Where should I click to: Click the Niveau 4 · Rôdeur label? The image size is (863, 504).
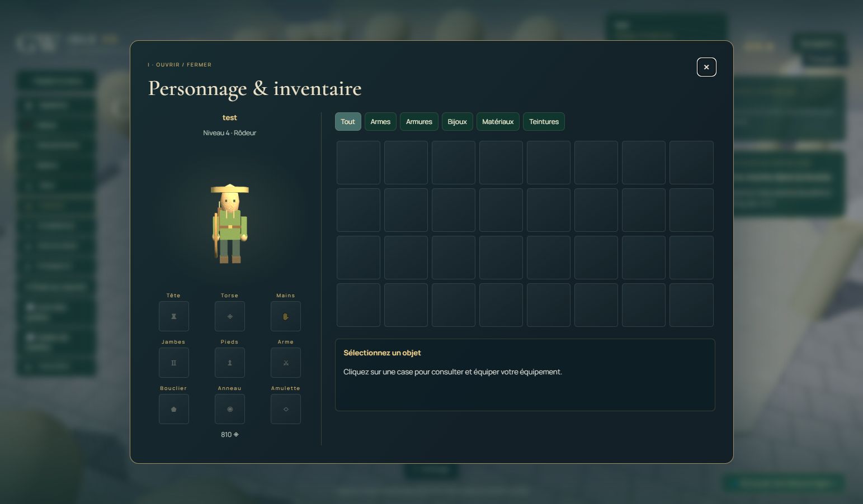coord(229,133)
